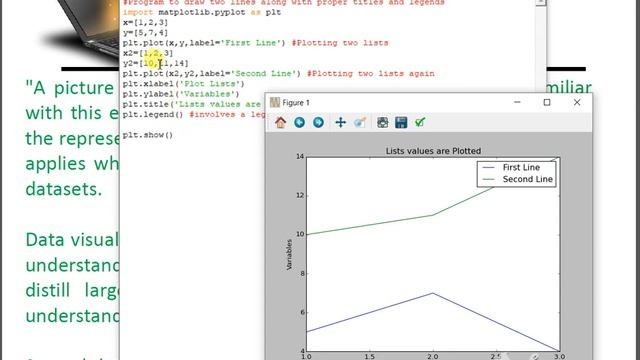Image resolution: width=640 pixels, height=360 pixels.
Task: Minimize the Figure 1 window
Action: point(517,102)
